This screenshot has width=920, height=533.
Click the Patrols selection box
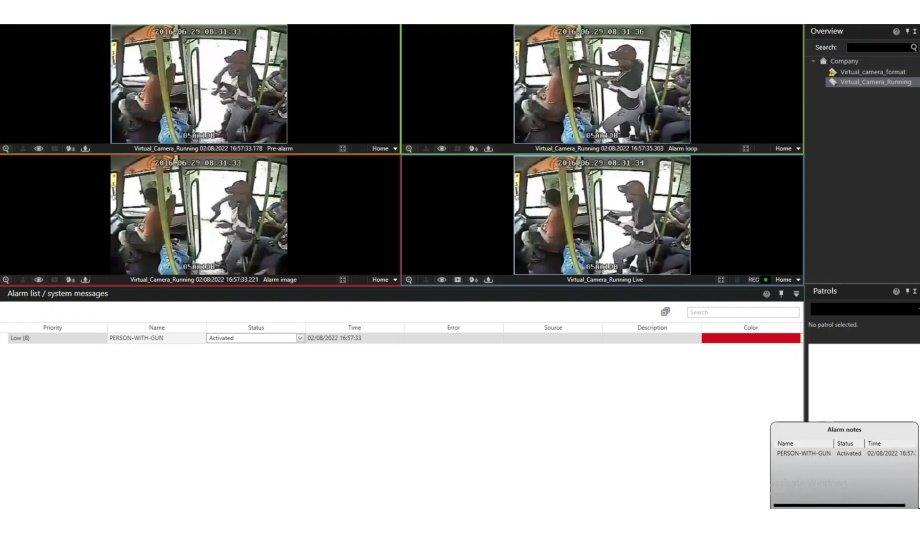(x=865, y=309)
